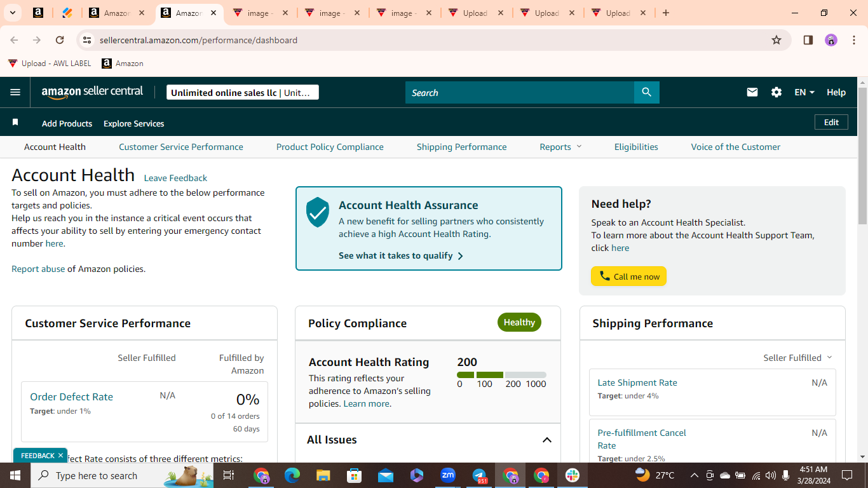Open the Upload - AWL LABEL bookmark
Image resolution: width=868 pixels, height=488 pixels.
pyautogui.click(x=50, y=64)
